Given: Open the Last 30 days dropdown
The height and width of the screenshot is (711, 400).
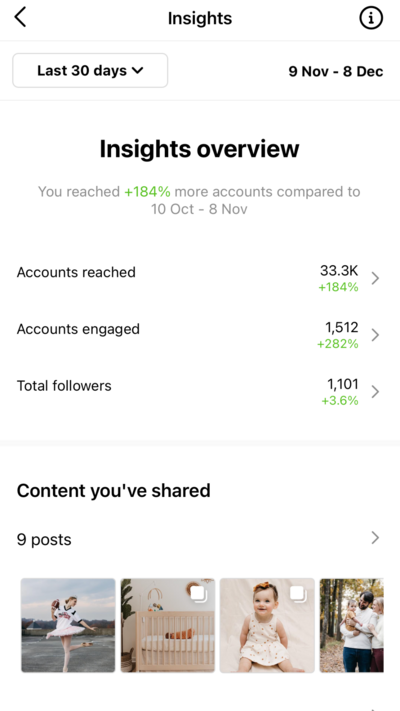Looking at the screenshot, I should click(90, 70).
